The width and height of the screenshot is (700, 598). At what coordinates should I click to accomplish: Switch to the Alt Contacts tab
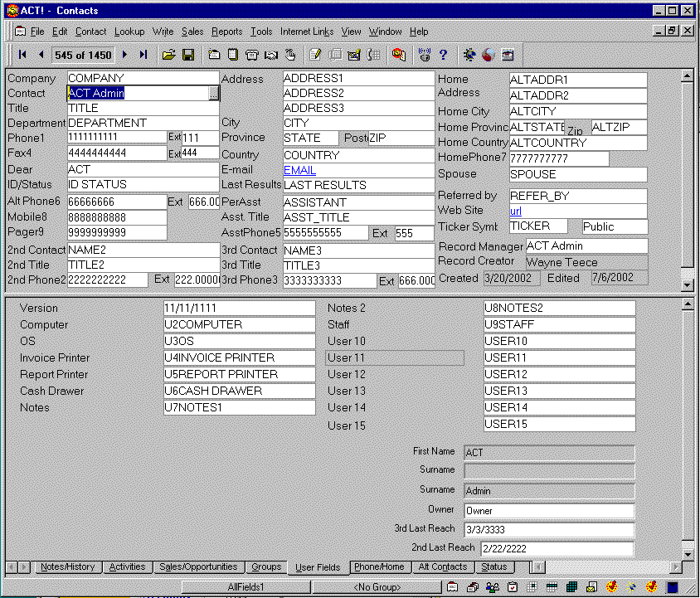point(442,566)
